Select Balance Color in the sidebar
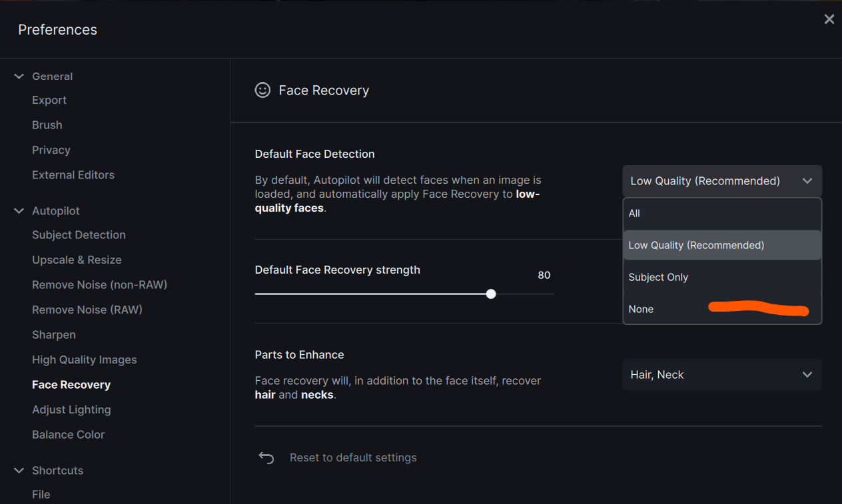Viewport: 842px width, 504px height. [69, 435]
